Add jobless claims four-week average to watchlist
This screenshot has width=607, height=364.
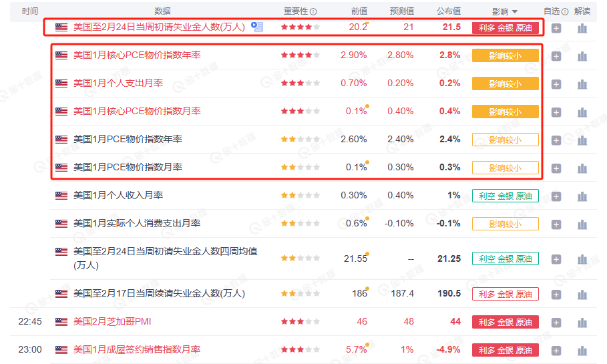556,259
